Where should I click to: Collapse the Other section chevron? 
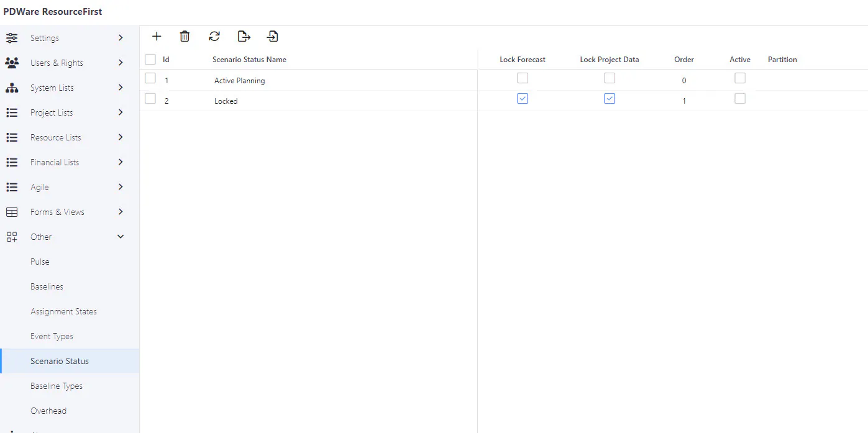[121, 237]
